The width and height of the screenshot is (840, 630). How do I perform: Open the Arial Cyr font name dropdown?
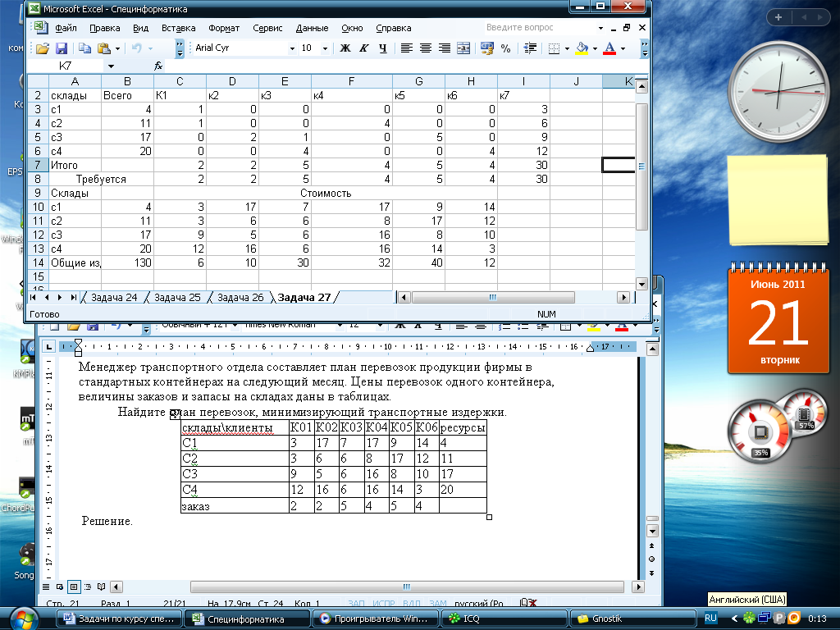click(x=292, y=48)
